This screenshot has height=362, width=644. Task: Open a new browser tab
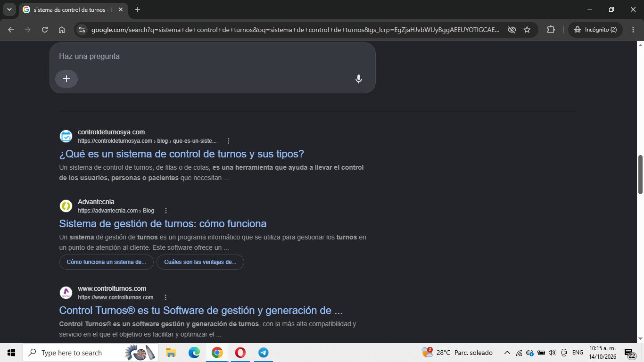(x=138, y=9)
